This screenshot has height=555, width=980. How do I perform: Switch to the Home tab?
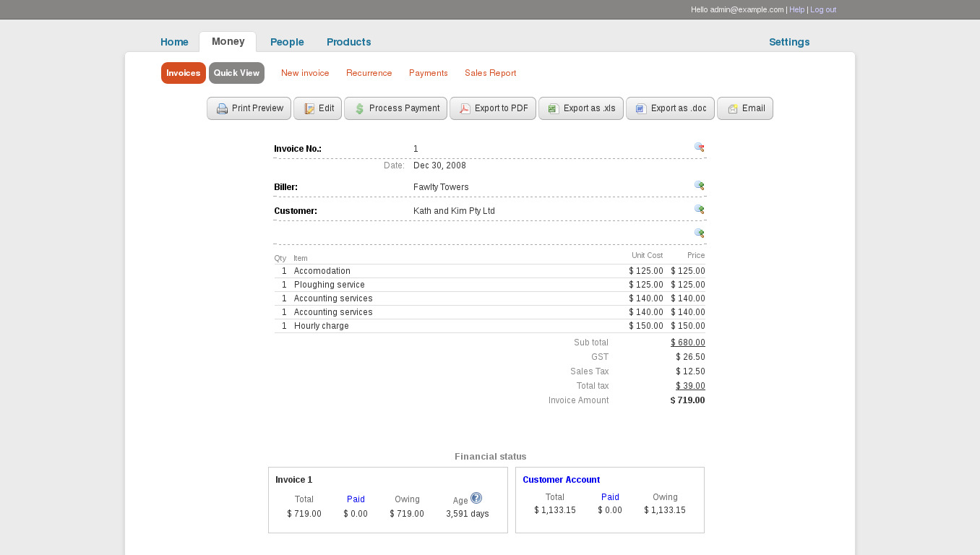coord(174,42)
